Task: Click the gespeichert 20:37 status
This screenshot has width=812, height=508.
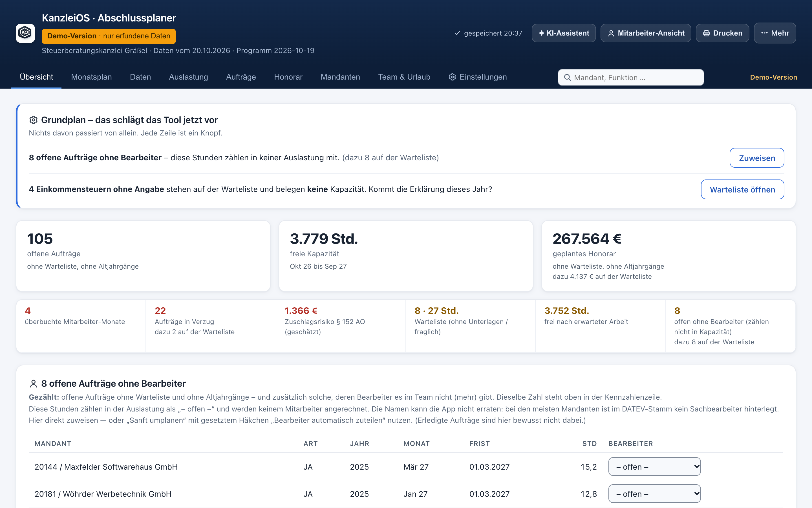Action: point(488,33)
